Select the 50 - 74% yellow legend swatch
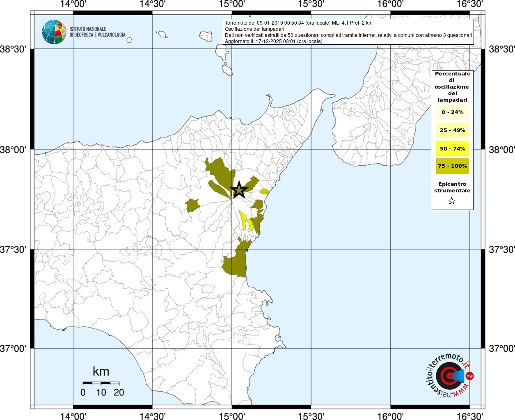This screenshot has height=420, width=515. click(452, 148)
